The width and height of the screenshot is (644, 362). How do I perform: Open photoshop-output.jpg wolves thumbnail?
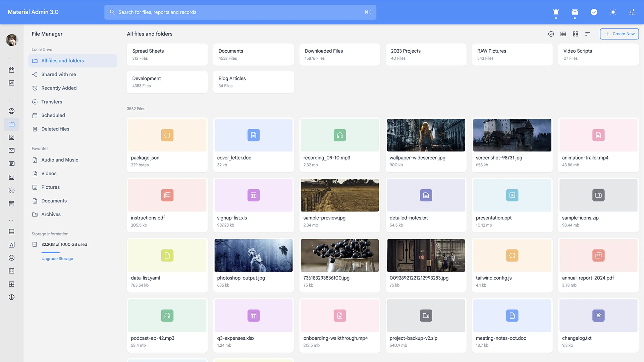point(253,255)
